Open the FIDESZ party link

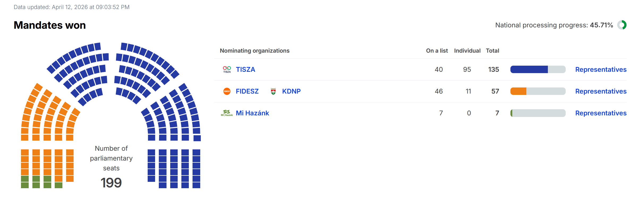247,91
